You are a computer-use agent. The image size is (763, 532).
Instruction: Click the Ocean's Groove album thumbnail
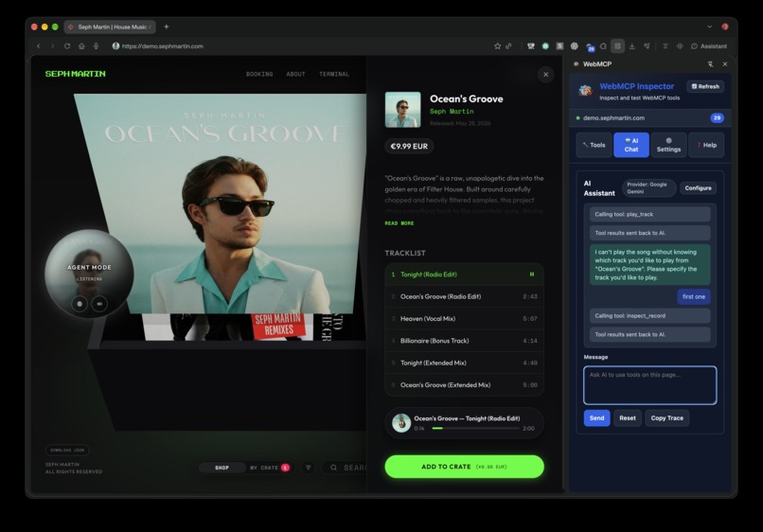click(402, 110)
